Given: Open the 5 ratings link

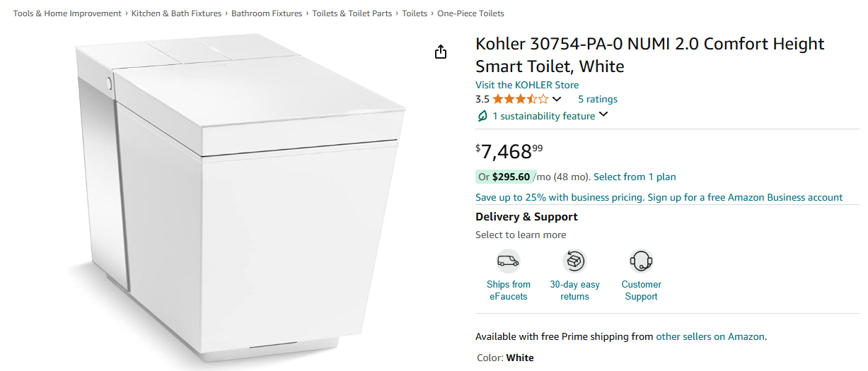Looking at the screenshot, I should (x=598, y=100).
